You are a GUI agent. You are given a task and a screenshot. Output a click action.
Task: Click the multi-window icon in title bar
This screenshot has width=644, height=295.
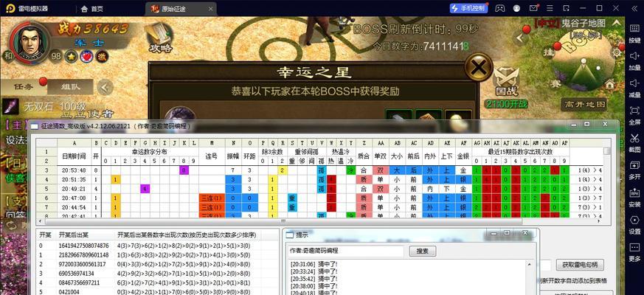(x=567, y=8)
